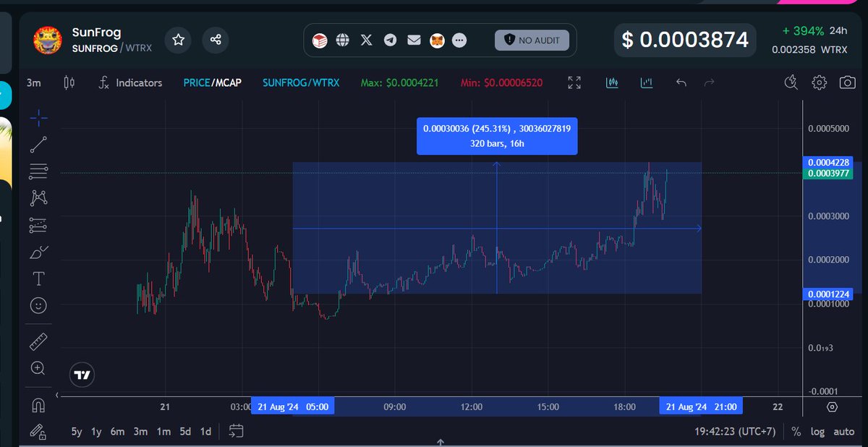This screenshot has width=868, height=447.
Task: Set chart range to 5d
Action: point(185,432)
